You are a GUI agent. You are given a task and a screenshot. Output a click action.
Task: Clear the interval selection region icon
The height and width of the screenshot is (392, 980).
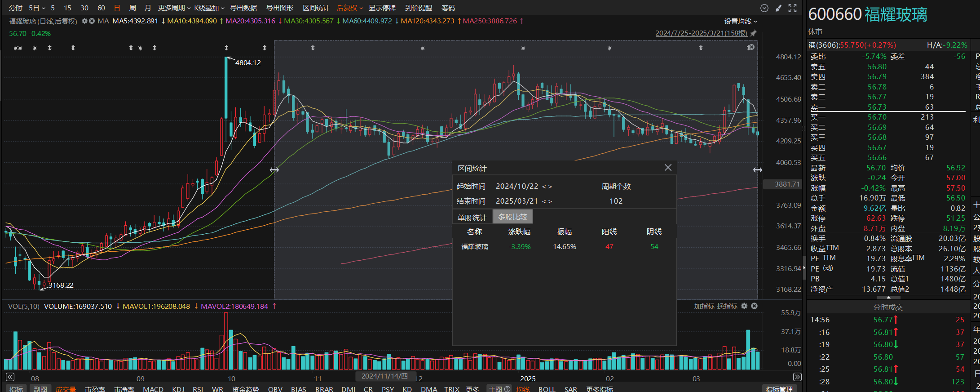[750, 47]
